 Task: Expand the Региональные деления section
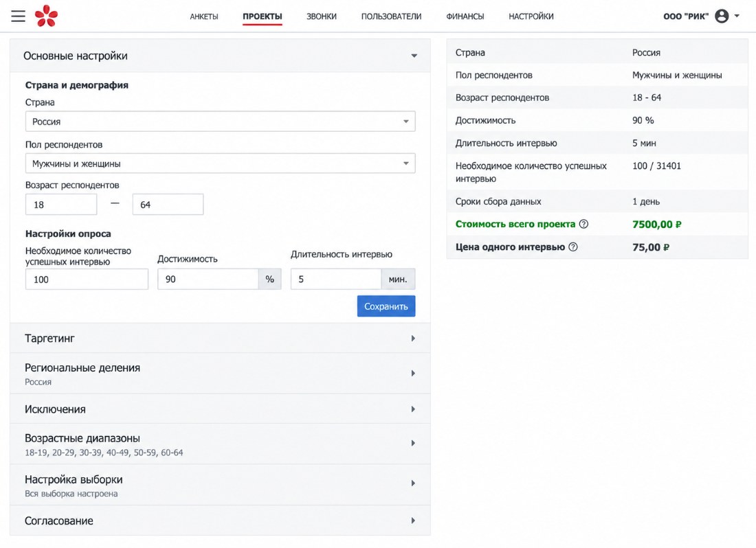(221, 374)
